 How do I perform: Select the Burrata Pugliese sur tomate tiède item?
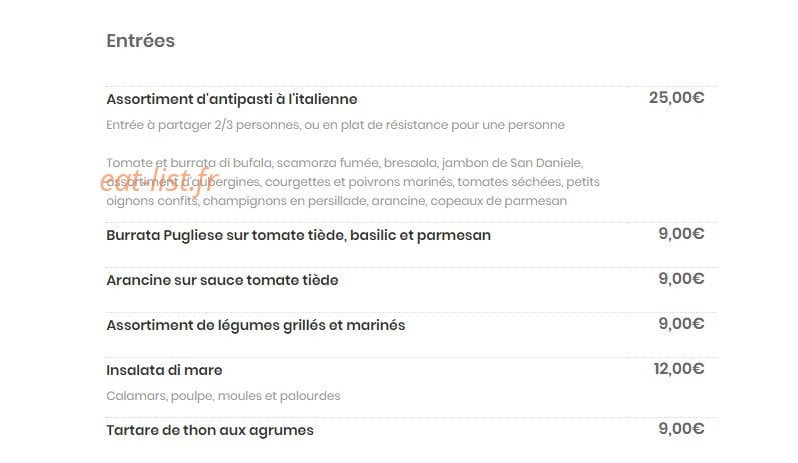pyautogui.click(x=298, y=236)
